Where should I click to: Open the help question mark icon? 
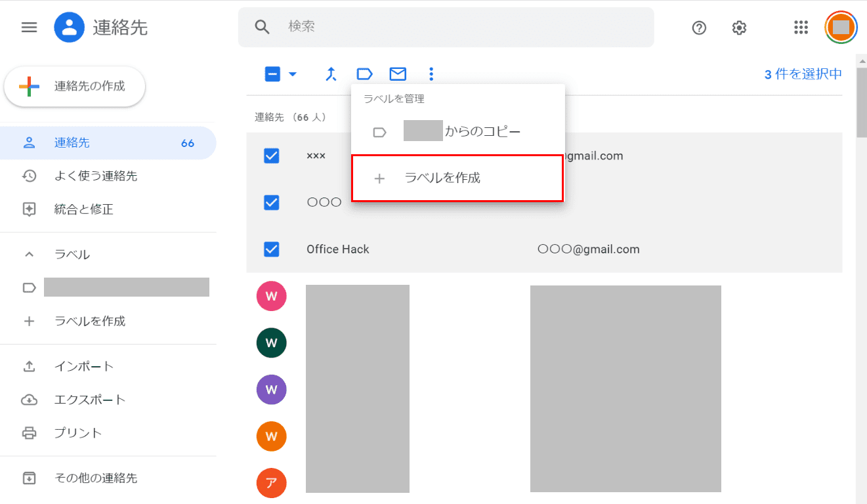click(x=699, y=28)
